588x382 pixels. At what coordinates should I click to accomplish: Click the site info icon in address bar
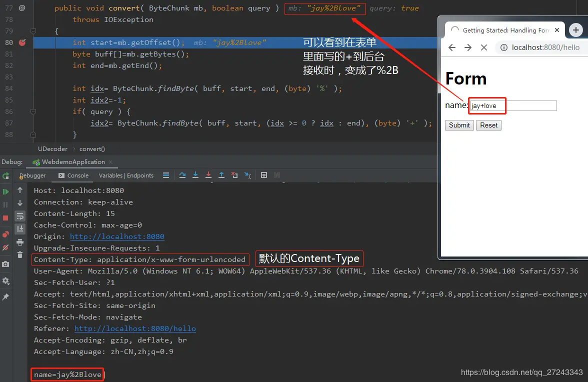click(x=504, y=47)
